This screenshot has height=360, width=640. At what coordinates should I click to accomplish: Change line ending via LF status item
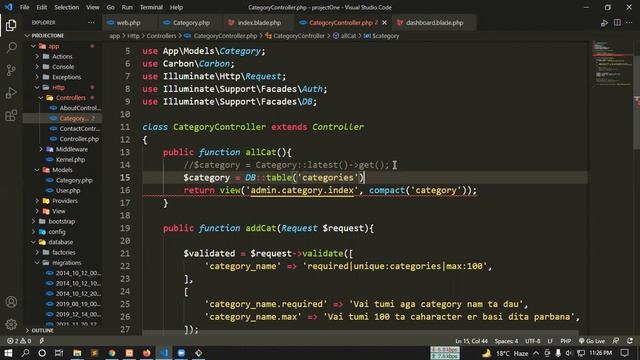[x=550, y=341]
